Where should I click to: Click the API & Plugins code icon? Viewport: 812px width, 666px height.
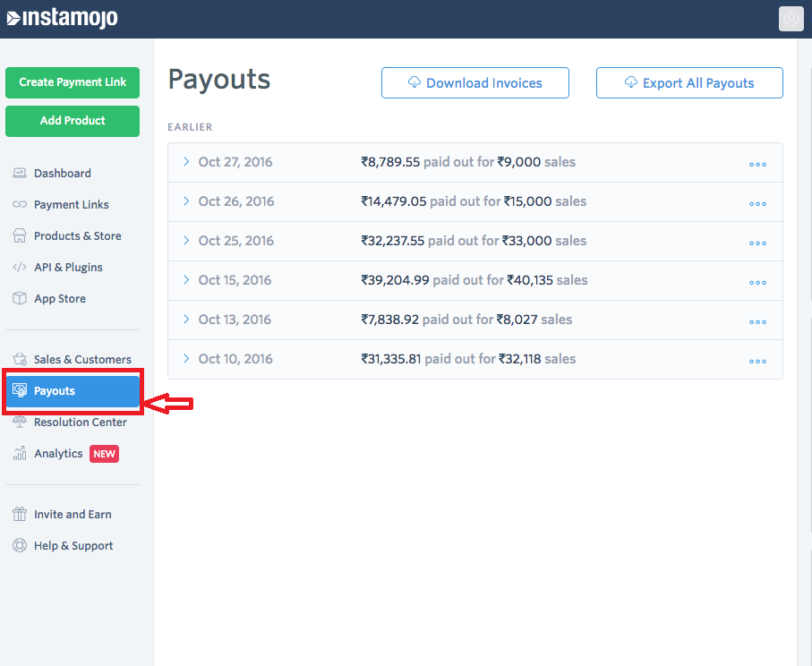click(x=20, y=268)
